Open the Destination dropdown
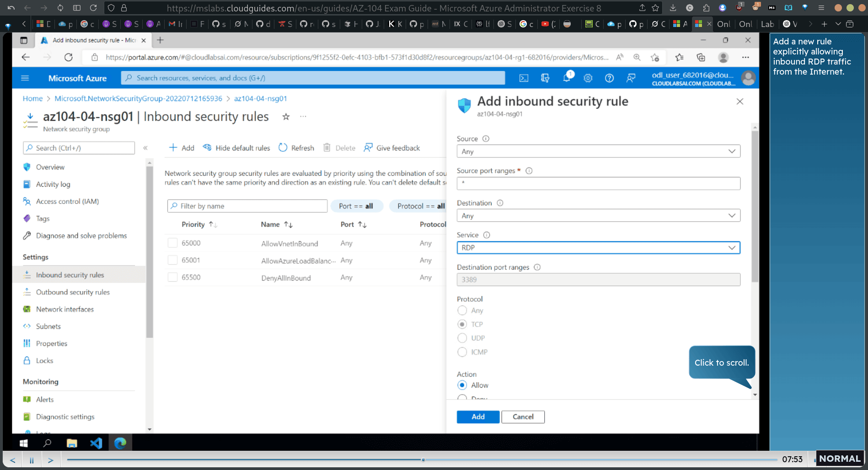Viewport: 868px width, 470px height. click(598, 216)
